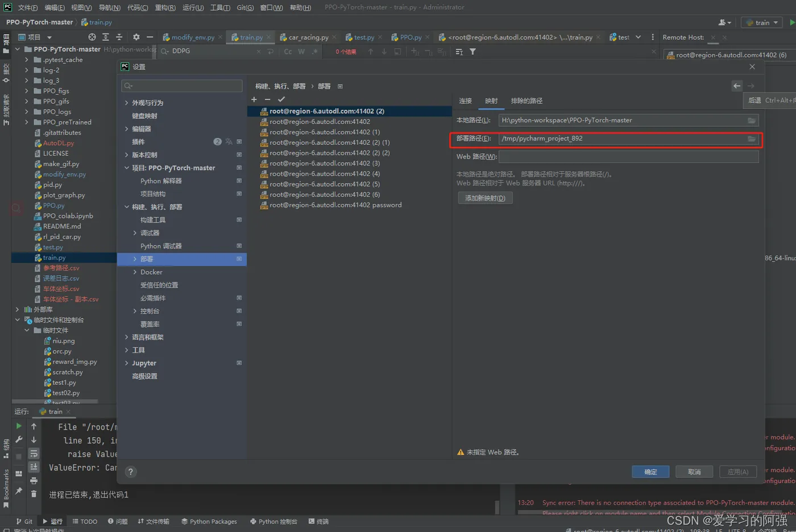
Task: Click 确定 button
Action: (x=650, y=472)
